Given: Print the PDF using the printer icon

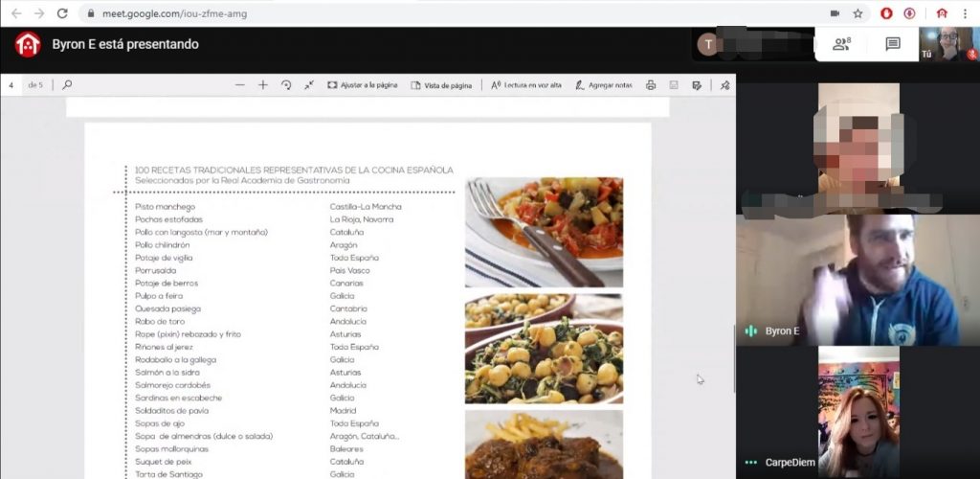Looking at the screenshot, I should 651,85.
